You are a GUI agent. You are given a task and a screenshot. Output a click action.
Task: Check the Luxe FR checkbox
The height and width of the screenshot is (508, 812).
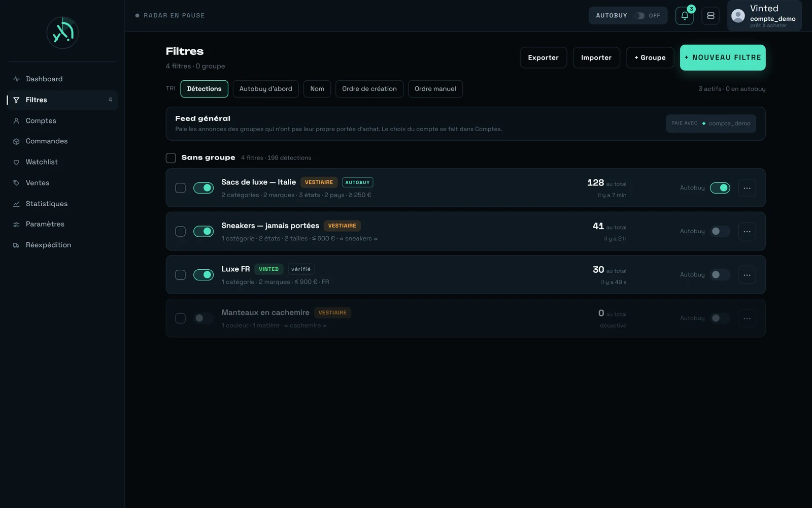pyautogui.click(x=180, y=275)
